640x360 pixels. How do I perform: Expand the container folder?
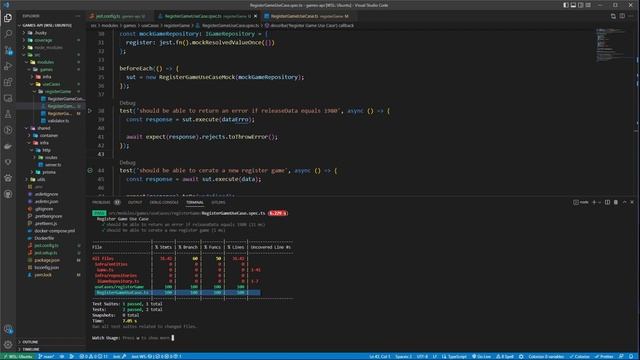pyautogui.click(x=49, y=136)
